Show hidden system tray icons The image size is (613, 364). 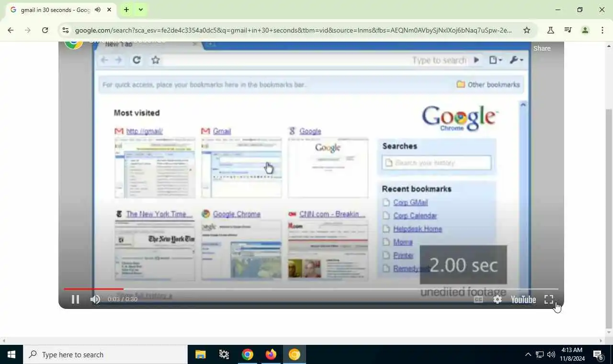tap(528, 354)
